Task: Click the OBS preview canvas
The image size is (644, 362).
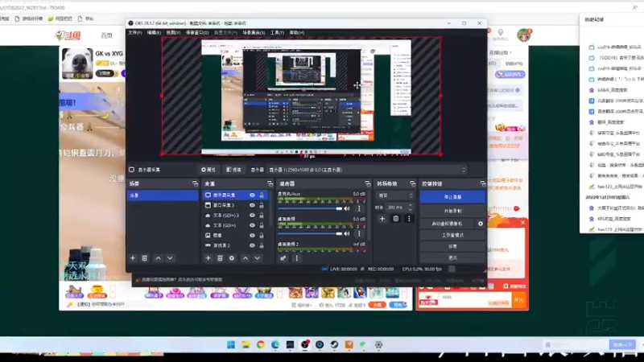Action: coord(301,96)
